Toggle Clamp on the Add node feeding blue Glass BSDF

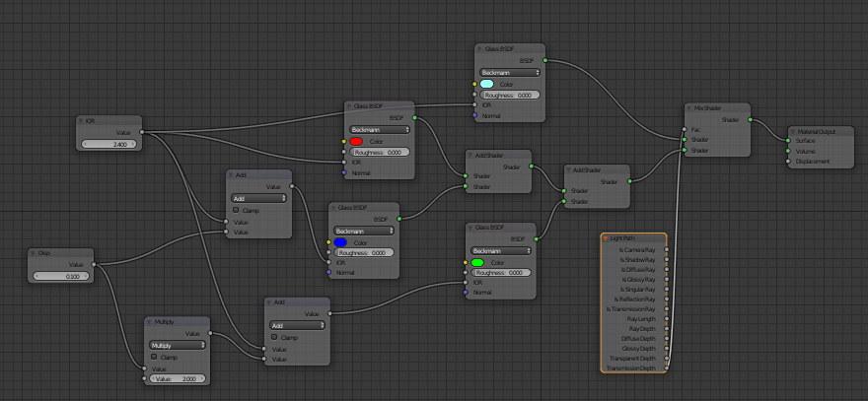tap(235, 210)
